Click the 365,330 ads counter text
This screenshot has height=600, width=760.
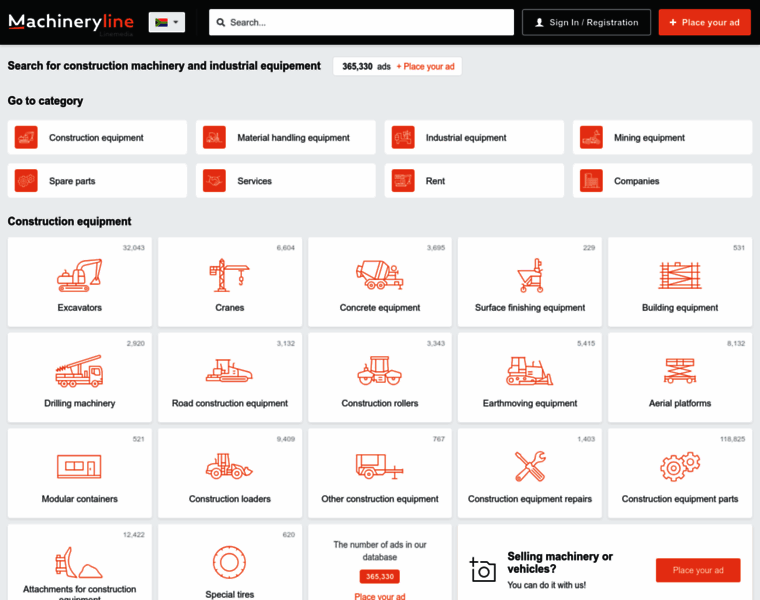pos(366,66)
